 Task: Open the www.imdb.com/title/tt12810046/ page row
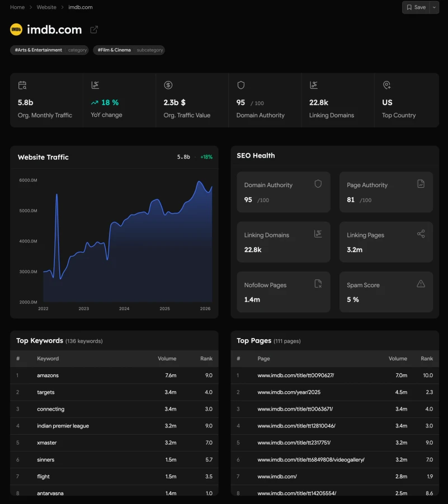tap(334, 426)
